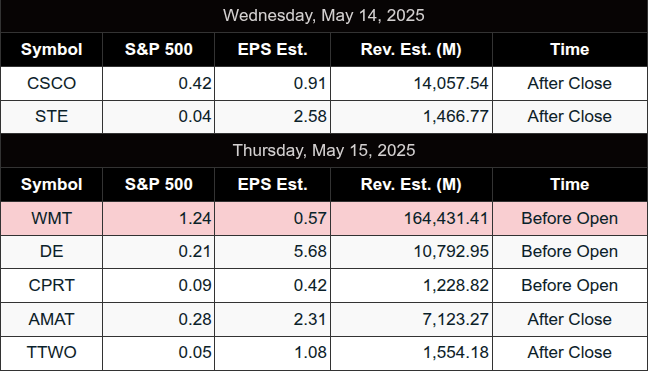The image size is (650, 371).
Task: Click the AMAT ticker symbol
Action: pos(51,319)
